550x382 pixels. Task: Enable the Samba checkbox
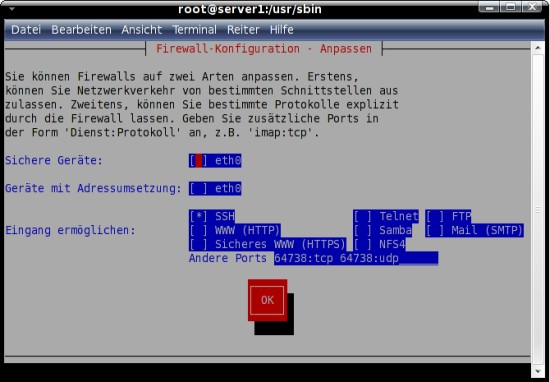click(382, 230)
